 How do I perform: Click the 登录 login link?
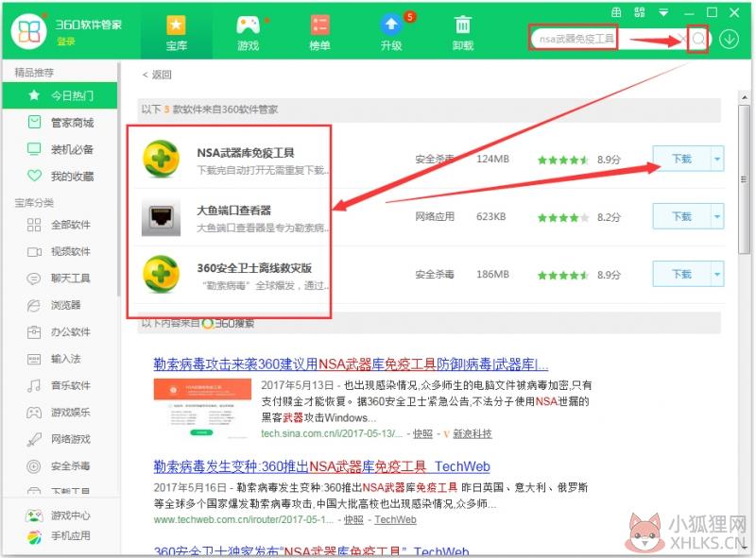tap(66, 42)
